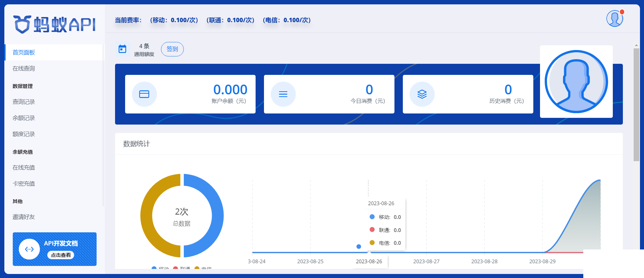Navigate to 在线充值
Screen dimensions: 644x278
[x=24, y=167]
